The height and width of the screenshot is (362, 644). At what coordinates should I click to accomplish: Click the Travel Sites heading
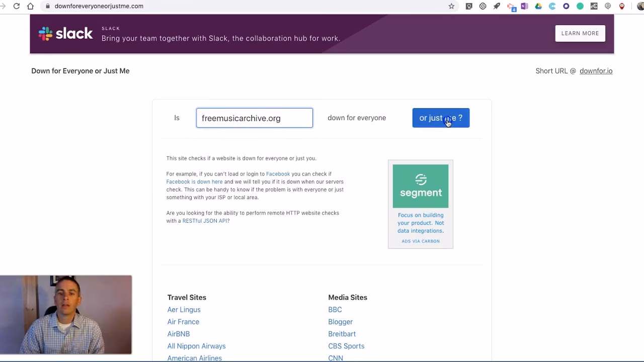click(187, 298)
